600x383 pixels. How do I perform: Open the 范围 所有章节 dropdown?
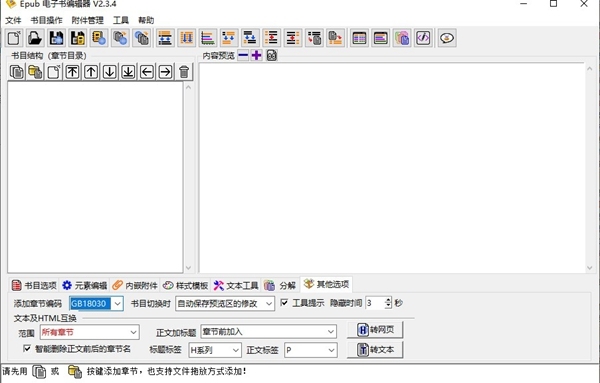point(133,332)
